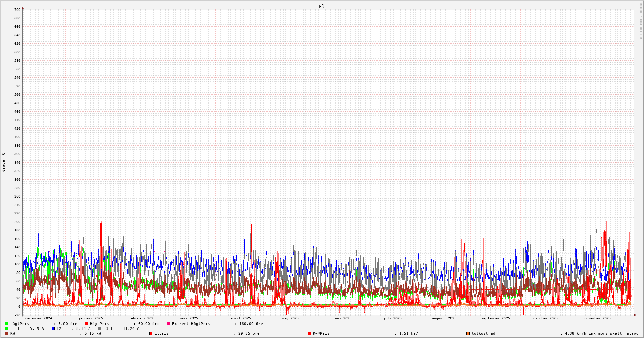Click the orange totkostnad legend swatch
The height and width of the screenshot is (338, 644).
pyautogui.click(x=468, y=333)
